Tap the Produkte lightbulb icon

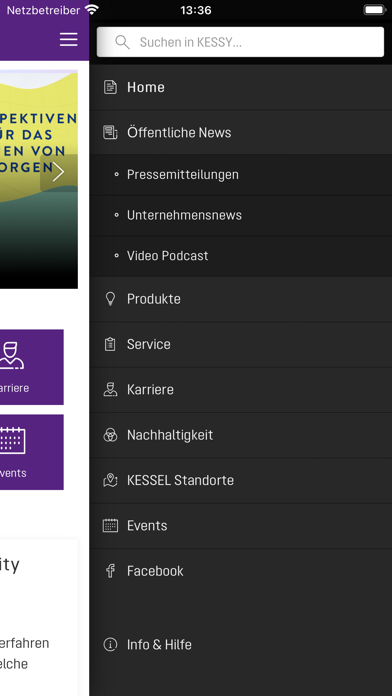click(x=110, y=299)
